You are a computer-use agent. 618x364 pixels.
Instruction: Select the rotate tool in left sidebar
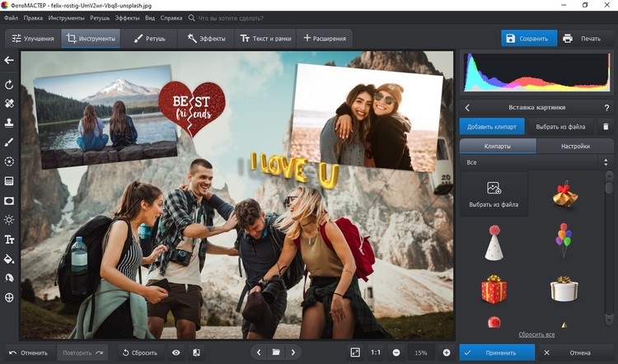pos(9,84)
